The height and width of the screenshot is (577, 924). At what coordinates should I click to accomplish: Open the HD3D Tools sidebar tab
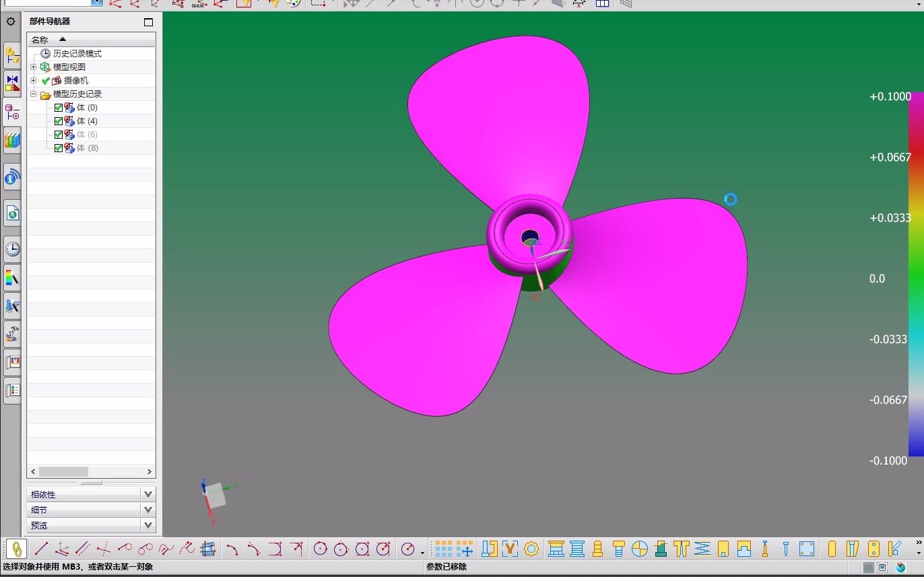(x=12, y=177)
